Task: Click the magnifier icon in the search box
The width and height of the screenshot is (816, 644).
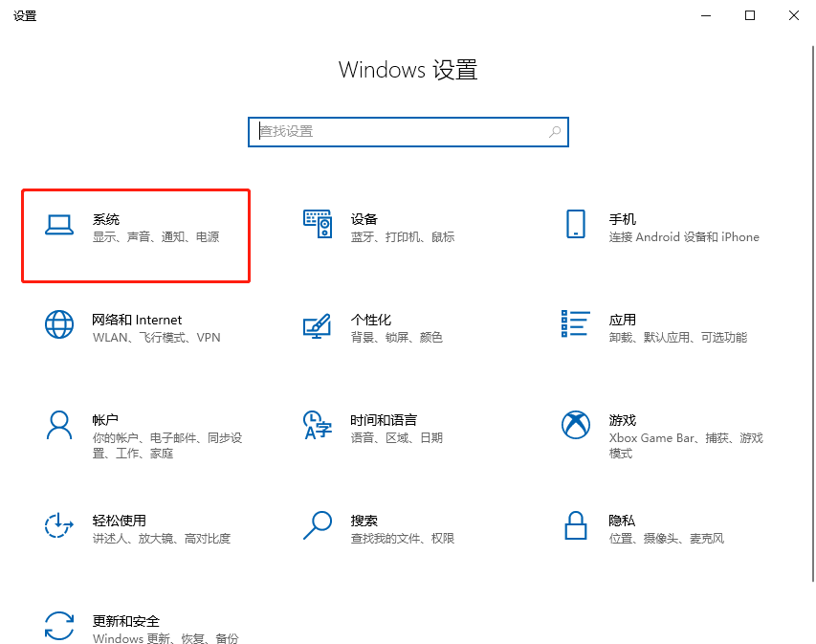Action: [x=555, y=132]
